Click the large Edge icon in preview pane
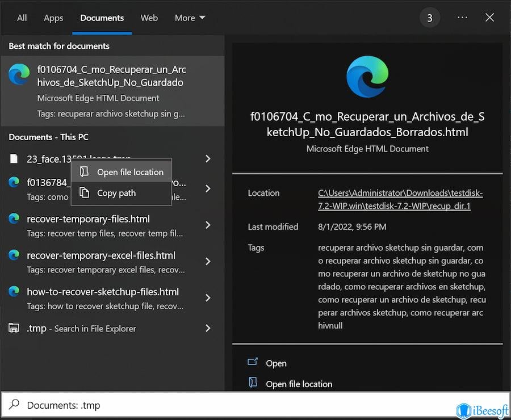 (x=367, y=77)
